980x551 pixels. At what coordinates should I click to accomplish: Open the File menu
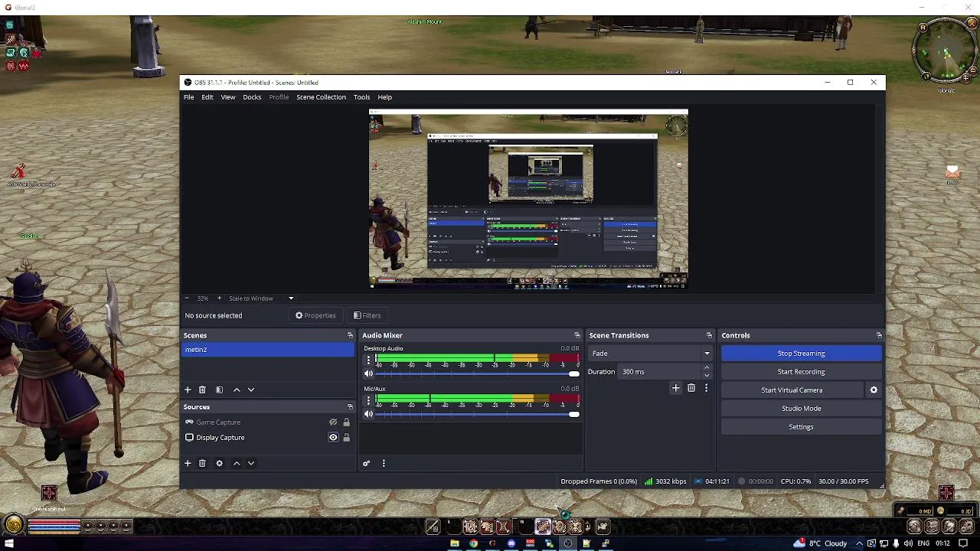[x=188, y=97]
